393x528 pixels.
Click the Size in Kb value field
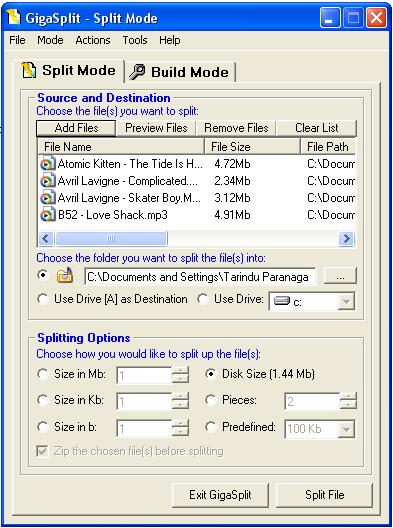click(x=144, y=401)
